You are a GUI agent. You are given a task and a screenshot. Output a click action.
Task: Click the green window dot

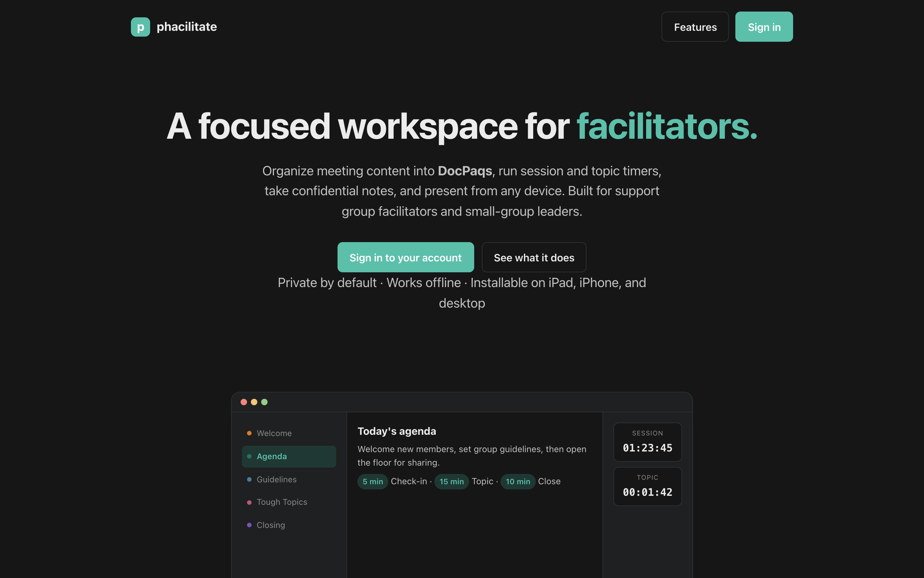pyautogui.click(x=264, y=402)
